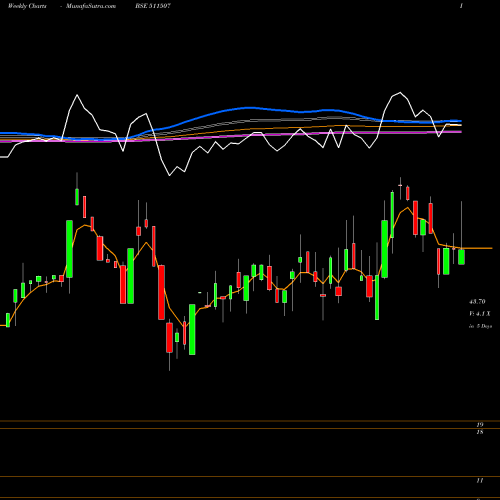Click the "in 5 Days" text

pos(480,326)
